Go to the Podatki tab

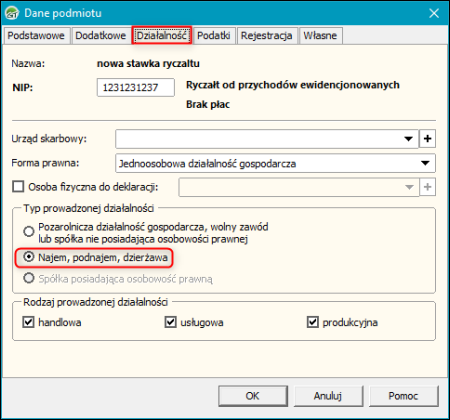(213, 36)
